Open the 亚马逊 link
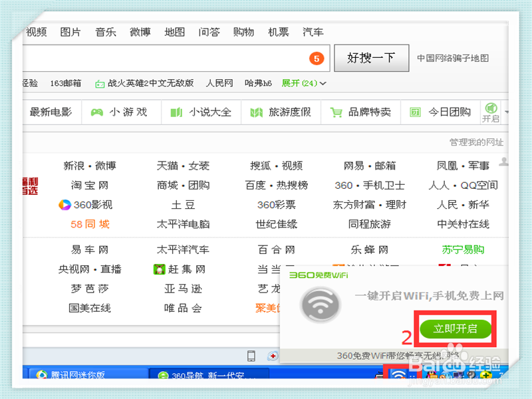Viewport: 532px width, 399px height. click(184, 289)
